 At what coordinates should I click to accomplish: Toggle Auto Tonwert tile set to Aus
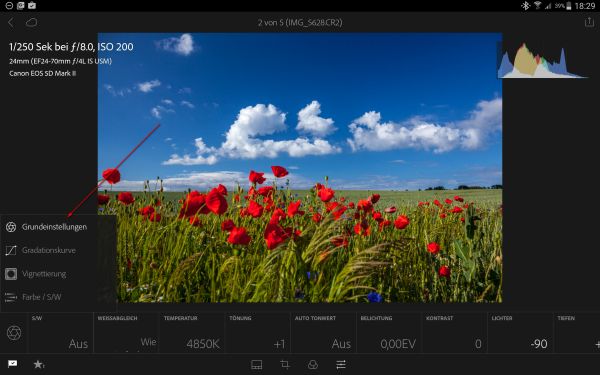323,333
